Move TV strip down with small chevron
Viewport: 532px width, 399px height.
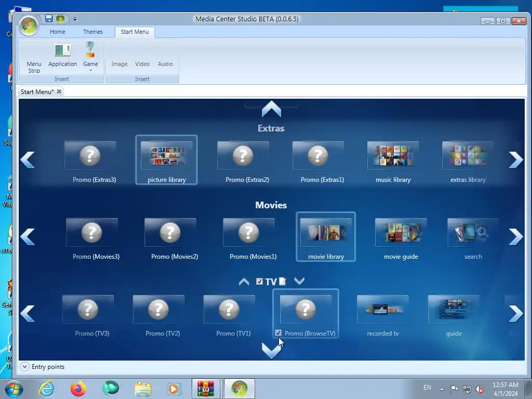tap(299, 281)
